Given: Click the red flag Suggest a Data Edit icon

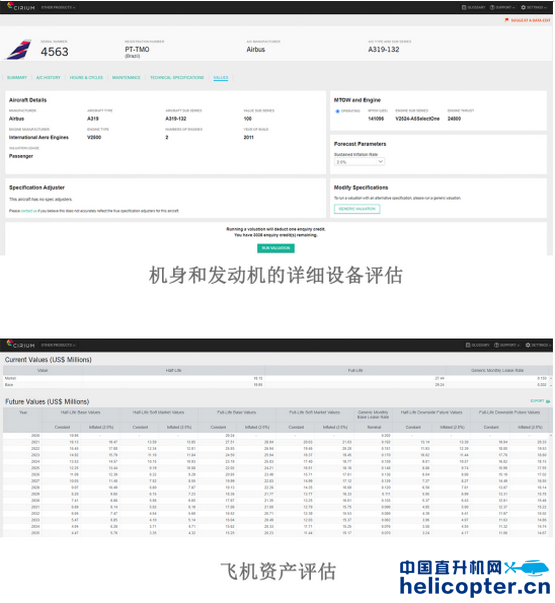Looking at the screenshot, I should [x=507, y=20].
